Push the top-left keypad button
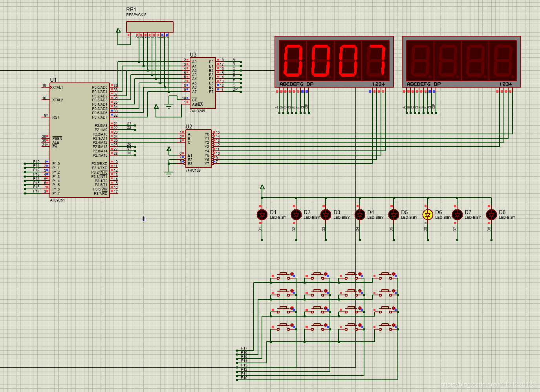Viewport: 540px width, 392px height. 284,276
